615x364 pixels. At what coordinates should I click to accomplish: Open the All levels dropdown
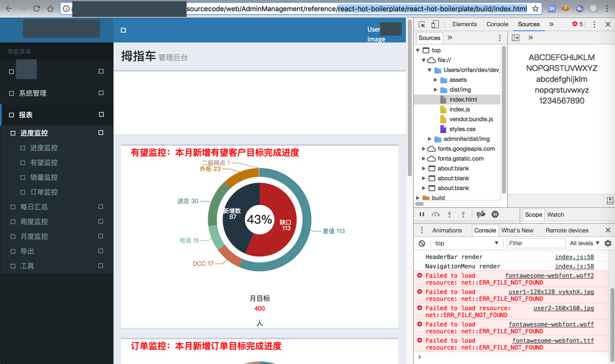(584, 243)
